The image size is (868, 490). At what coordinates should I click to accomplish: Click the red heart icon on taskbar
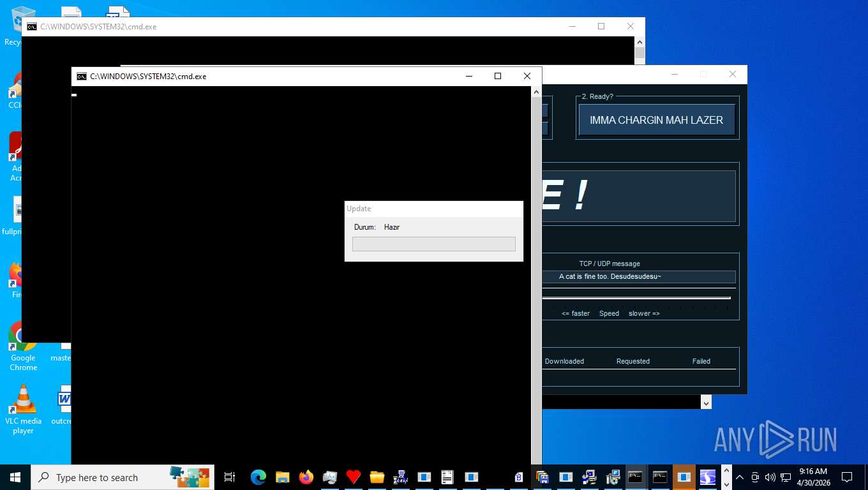[x=354, y=477]
